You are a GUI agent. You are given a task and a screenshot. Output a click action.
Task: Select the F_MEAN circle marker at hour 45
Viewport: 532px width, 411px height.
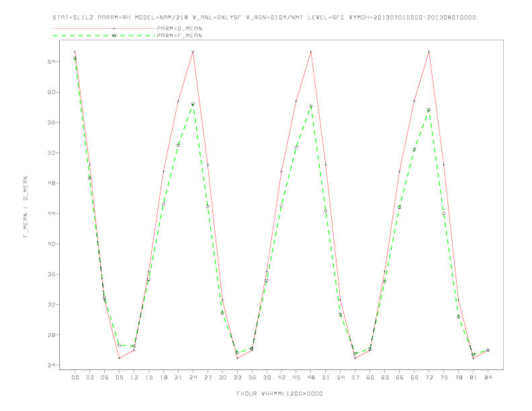coord(296,147)
